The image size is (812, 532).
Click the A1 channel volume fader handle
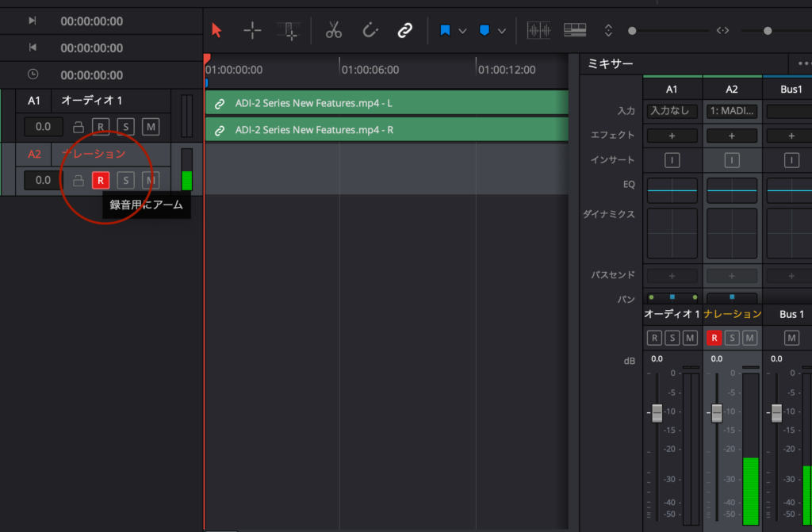click(657, 412)
